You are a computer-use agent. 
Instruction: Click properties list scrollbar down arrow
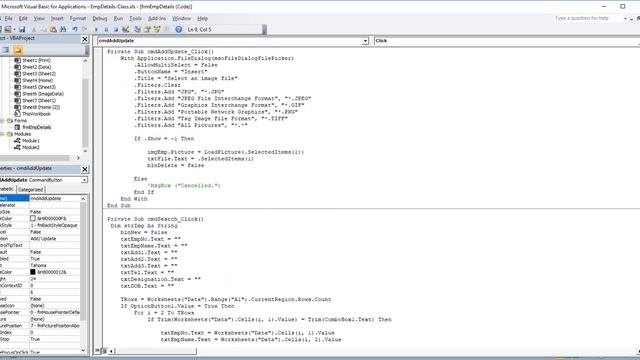[83, 350]
